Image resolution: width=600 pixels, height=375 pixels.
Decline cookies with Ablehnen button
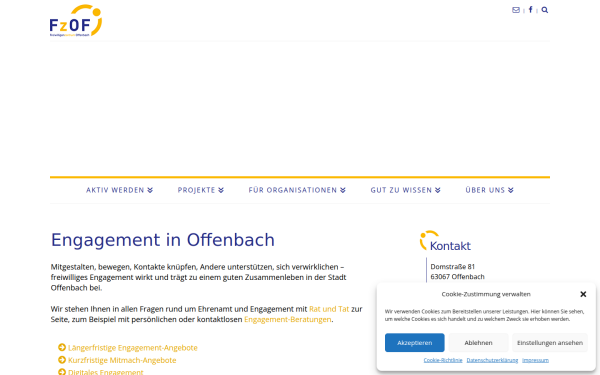point(478,342)
